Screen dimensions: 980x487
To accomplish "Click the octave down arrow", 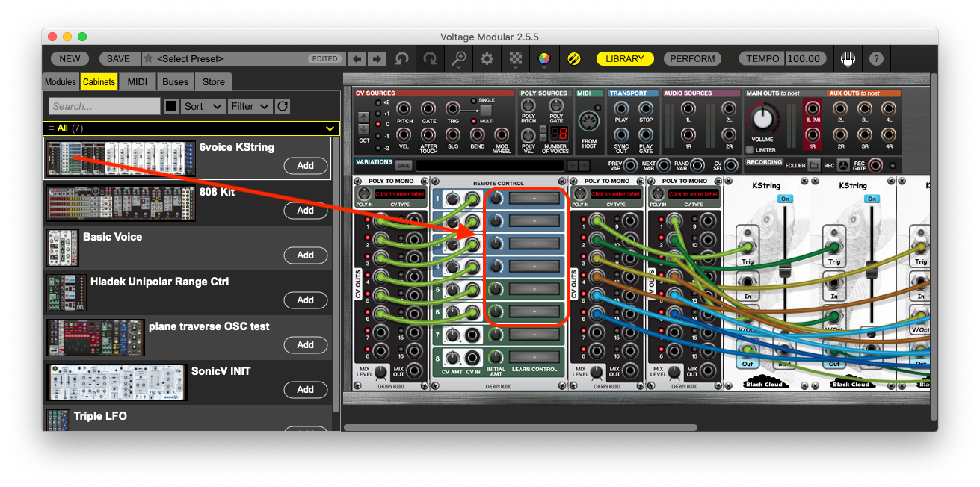I will point(364,129).
